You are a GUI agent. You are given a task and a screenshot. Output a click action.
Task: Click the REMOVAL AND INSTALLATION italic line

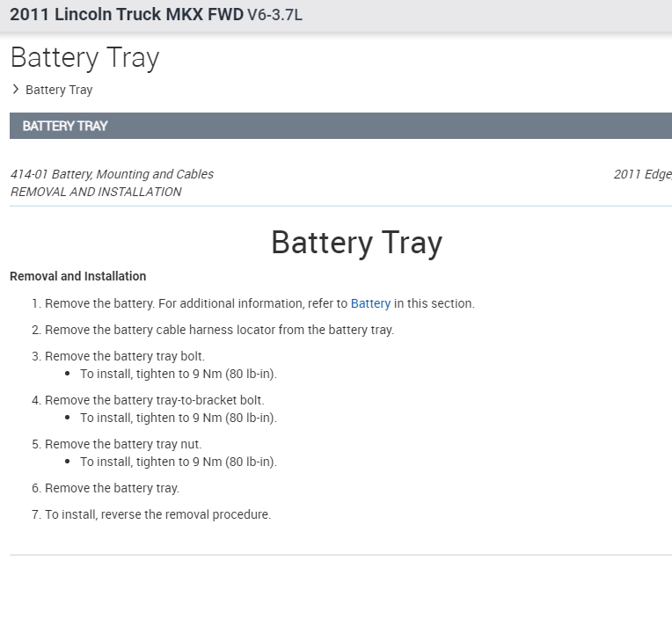click(96, 192)
